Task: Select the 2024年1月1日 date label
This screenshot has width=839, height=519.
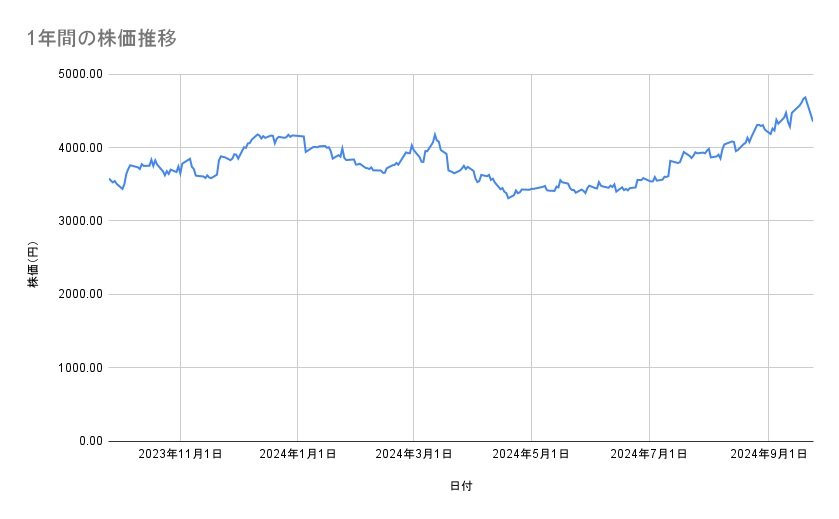Action: click(x=298, y=454)
